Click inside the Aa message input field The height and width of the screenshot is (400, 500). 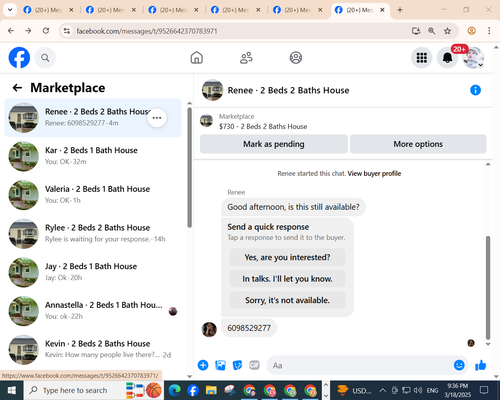(360, 365)
